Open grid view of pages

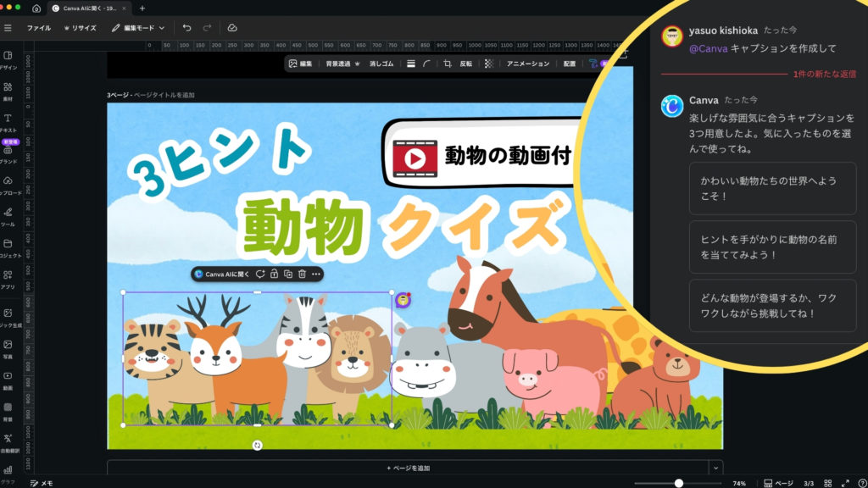[x=828, y=483]
